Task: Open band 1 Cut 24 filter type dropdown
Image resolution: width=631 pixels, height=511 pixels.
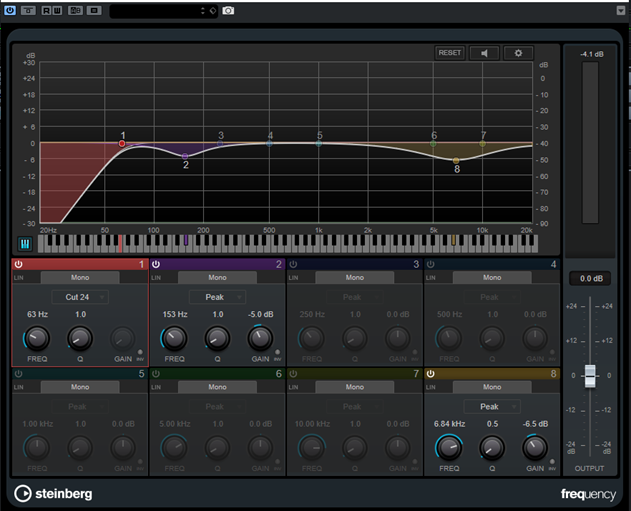Action: 79,297
